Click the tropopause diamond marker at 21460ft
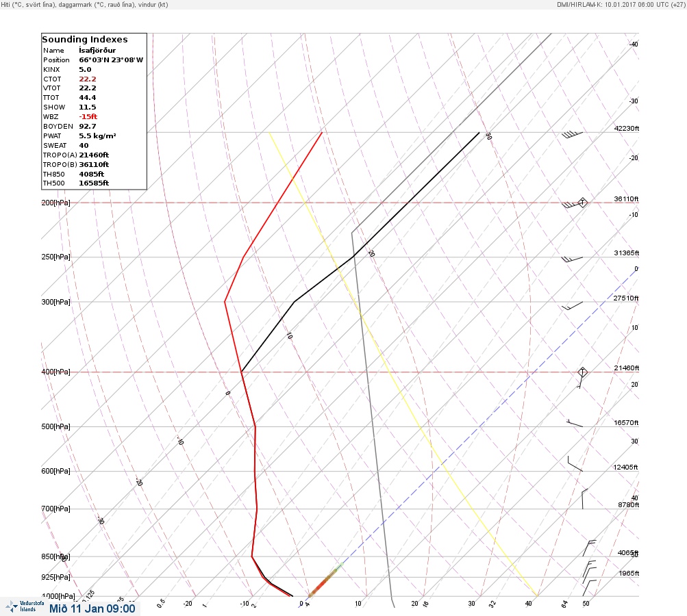 coord(582,372)
